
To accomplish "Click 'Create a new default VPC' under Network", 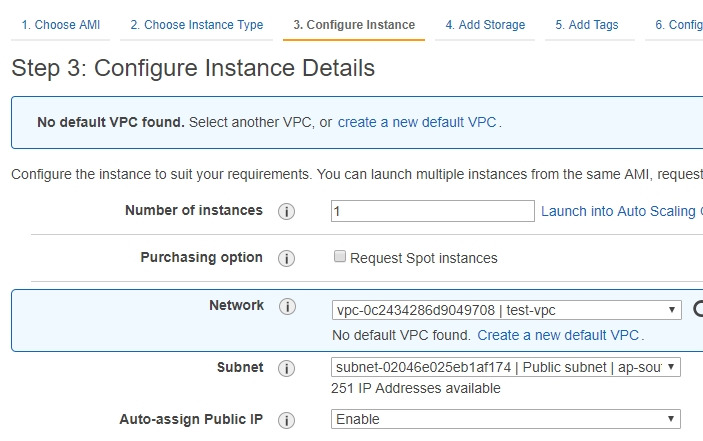I will pos(558,335).
